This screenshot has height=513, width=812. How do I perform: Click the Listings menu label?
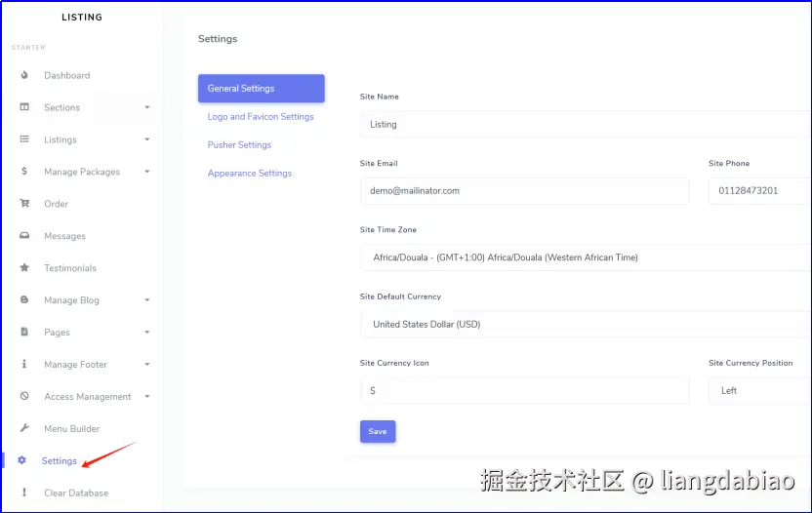[61, 139]
